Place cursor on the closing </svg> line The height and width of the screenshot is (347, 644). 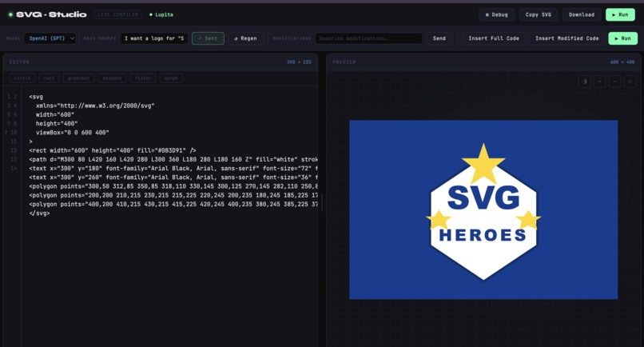[39, 213]
